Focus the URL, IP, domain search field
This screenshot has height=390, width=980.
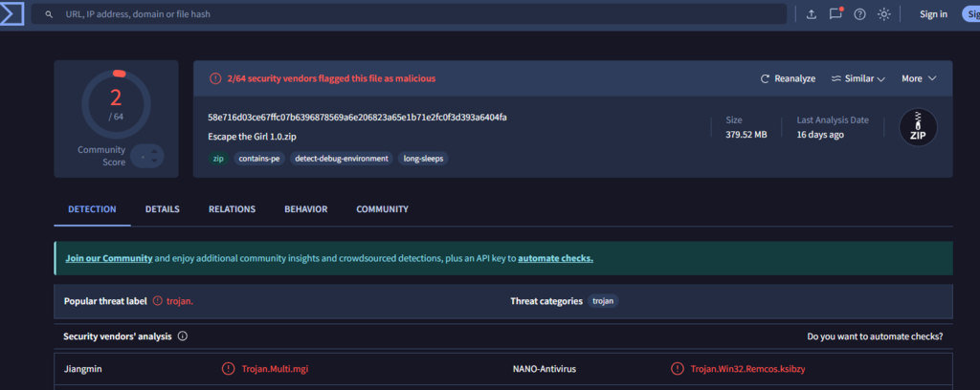coord(410,14)
